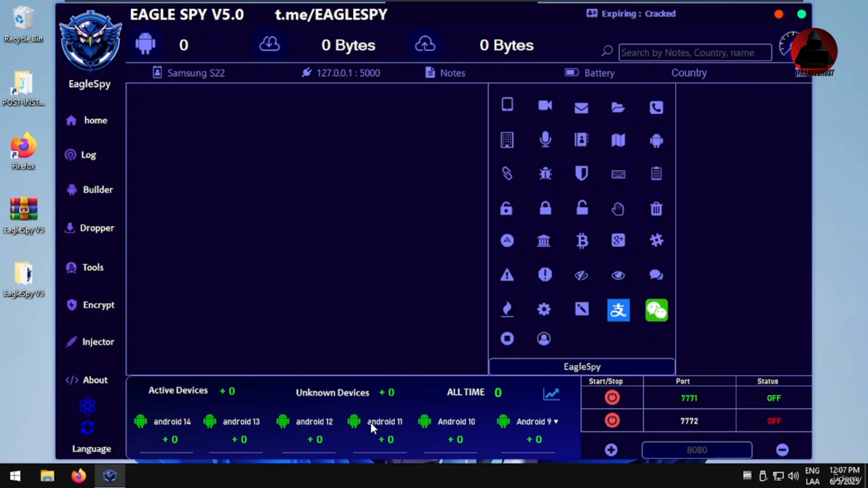Open File Explorer from the taskbar

pyautogui.click(x=47, y=476)
